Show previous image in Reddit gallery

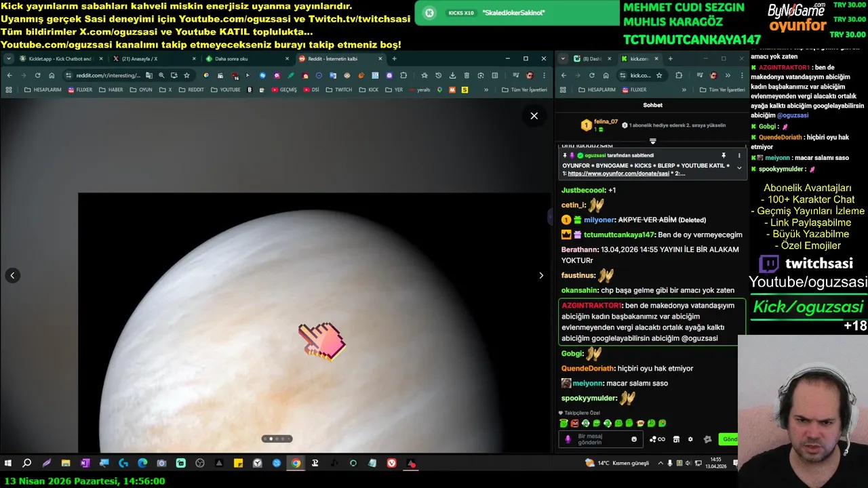pyautogui.click(x=12, y=275)
